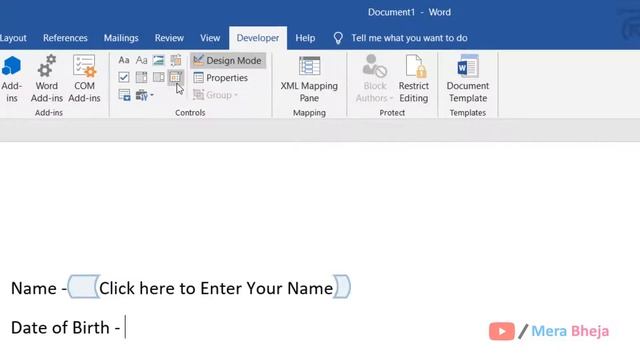Click the start tag of the Name control
This screenshot has width=640, height=360.
83,287
